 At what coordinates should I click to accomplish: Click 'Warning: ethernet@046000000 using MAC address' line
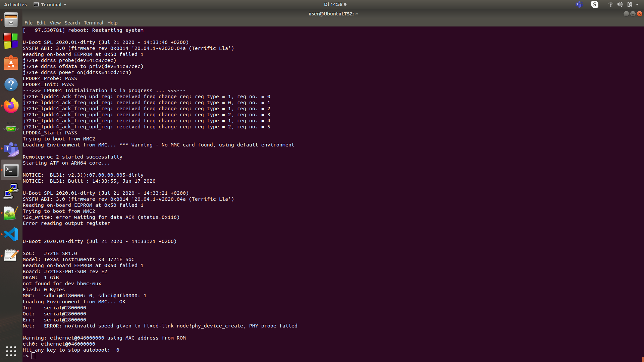pyautogui.click(x=104, y=338)
